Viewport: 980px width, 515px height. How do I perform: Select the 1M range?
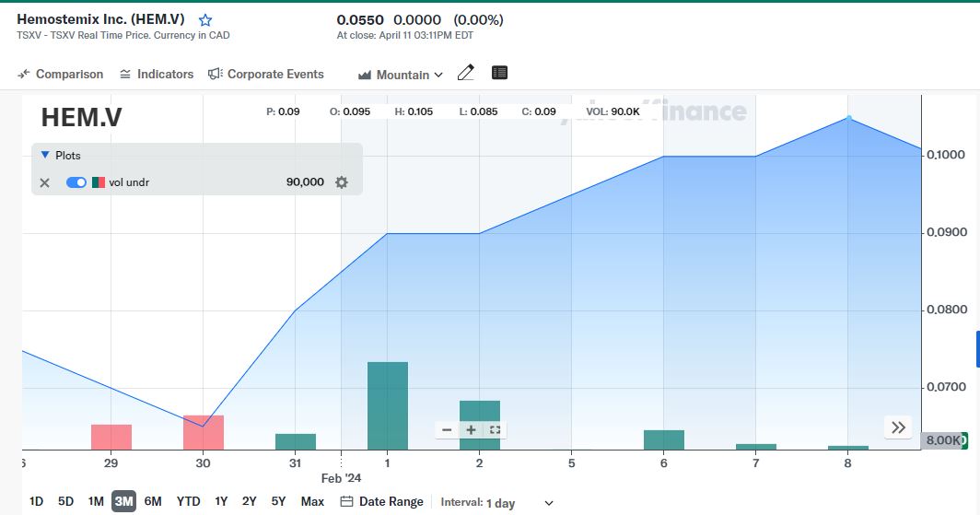point(96,501)
